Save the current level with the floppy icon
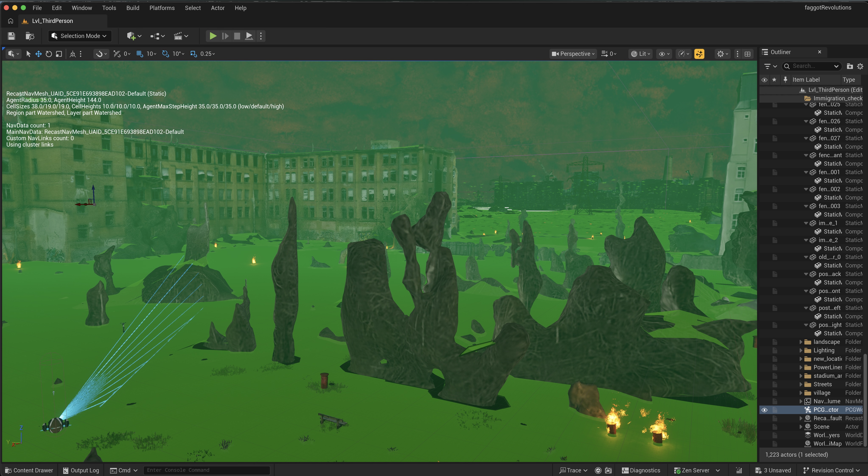Screen dimensions: 868x476 coord(11,36)
